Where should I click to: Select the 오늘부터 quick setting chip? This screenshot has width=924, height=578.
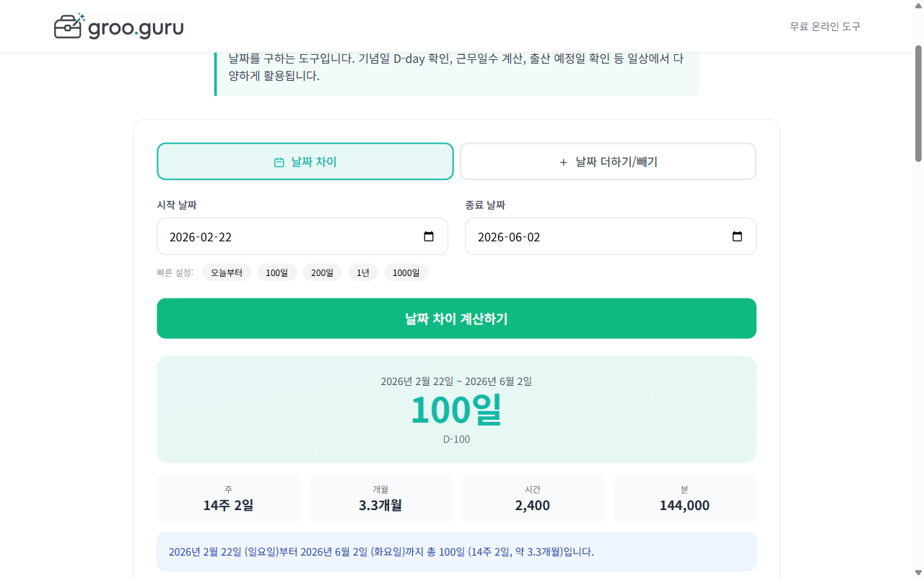(x=226, y=272)
